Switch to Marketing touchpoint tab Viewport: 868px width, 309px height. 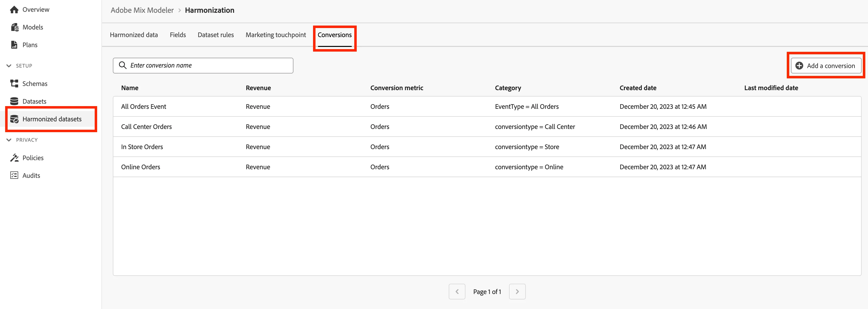coord(276,35)
